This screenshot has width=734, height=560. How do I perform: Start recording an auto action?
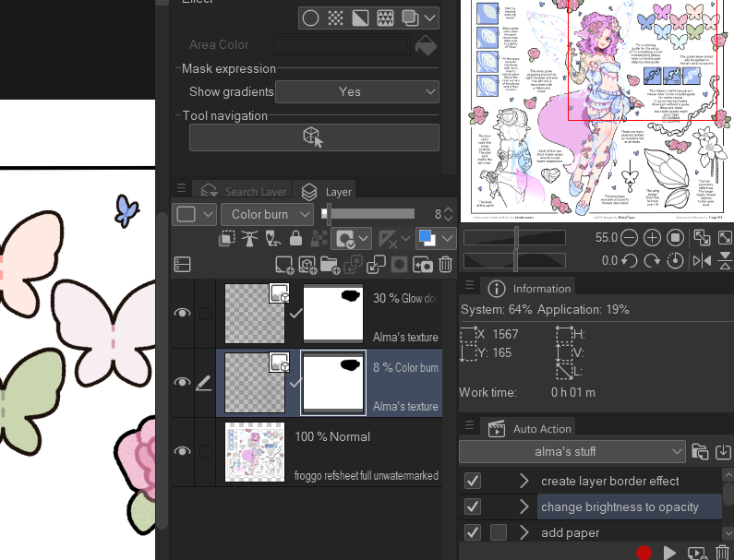[644, 553]
